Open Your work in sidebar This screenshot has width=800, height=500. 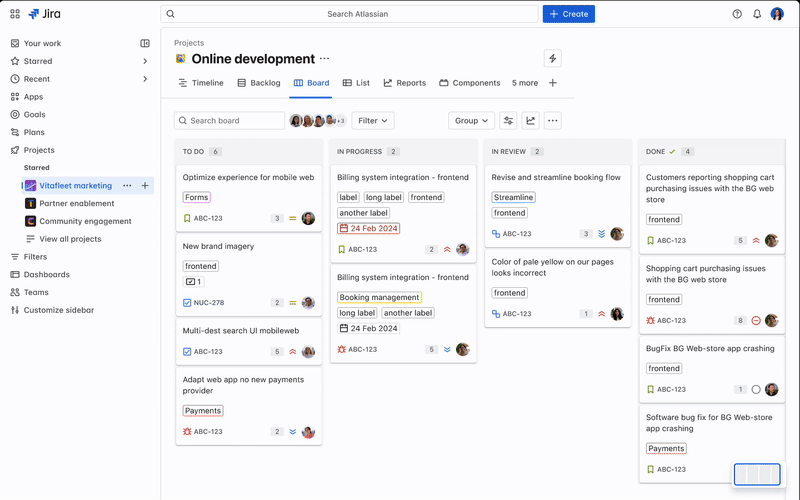(42, 43)
